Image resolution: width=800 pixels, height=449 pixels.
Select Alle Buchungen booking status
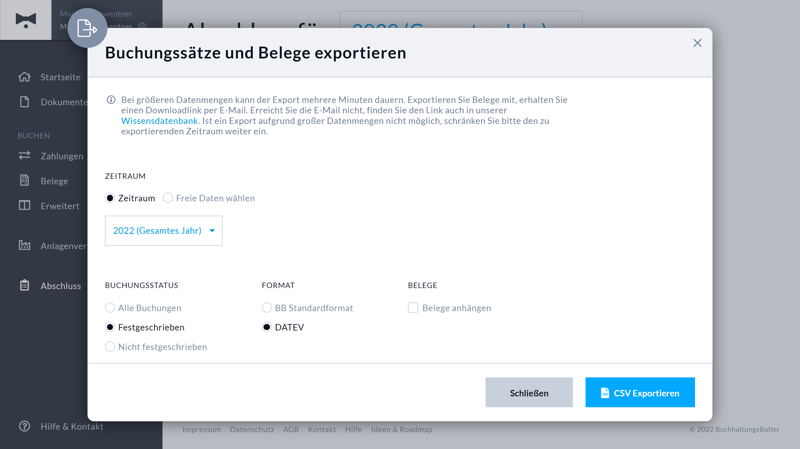coord(110,308)
